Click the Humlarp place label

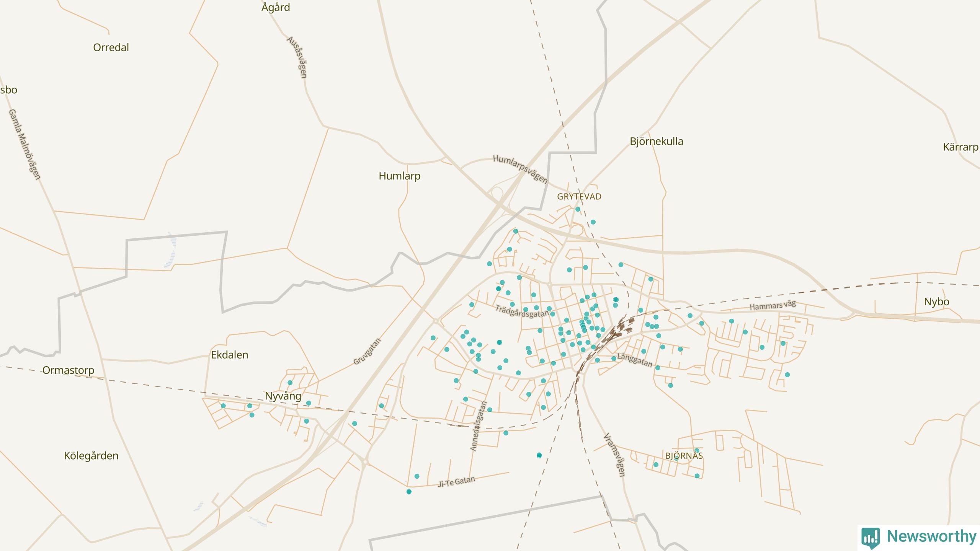[399, 176]
